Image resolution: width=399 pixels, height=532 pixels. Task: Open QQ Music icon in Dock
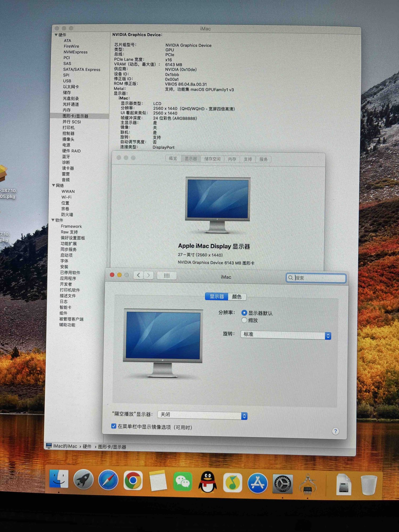coord(232,483)
